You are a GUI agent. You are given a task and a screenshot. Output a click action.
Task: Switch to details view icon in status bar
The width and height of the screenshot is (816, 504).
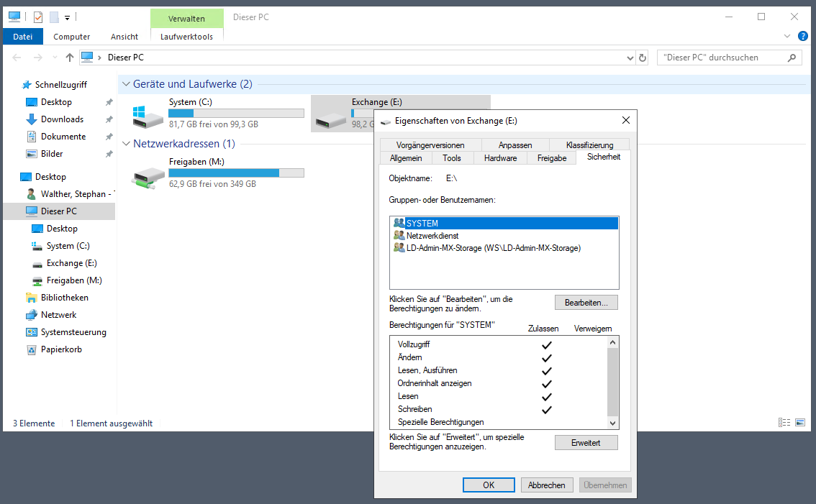coord(784,422)
